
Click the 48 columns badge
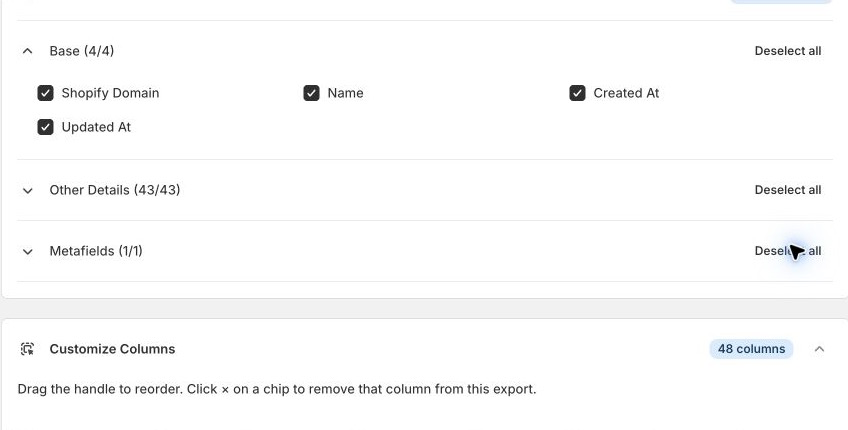click(751, 349)
